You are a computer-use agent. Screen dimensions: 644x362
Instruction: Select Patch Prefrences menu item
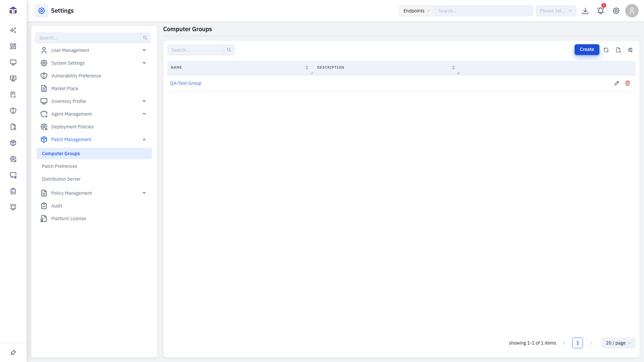point(59,166)
